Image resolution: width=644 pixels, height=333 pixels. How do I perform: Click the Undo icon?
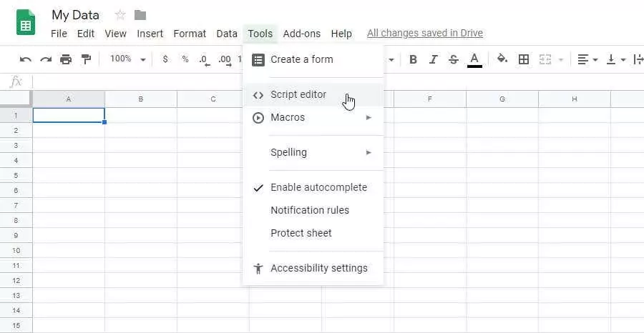[26, 59]
